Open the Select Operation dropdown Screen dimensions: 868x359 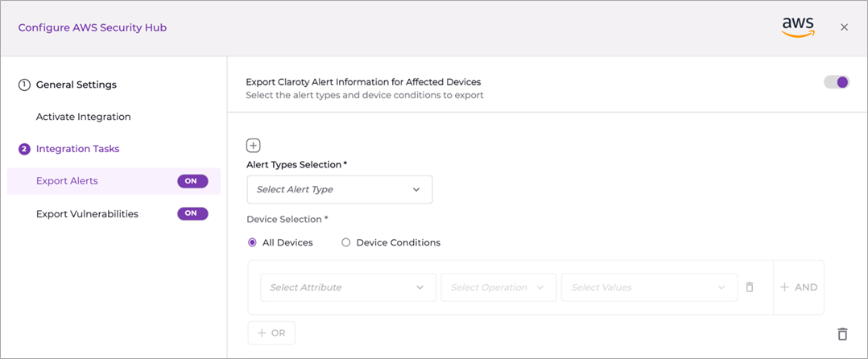[x=498, y=287]
